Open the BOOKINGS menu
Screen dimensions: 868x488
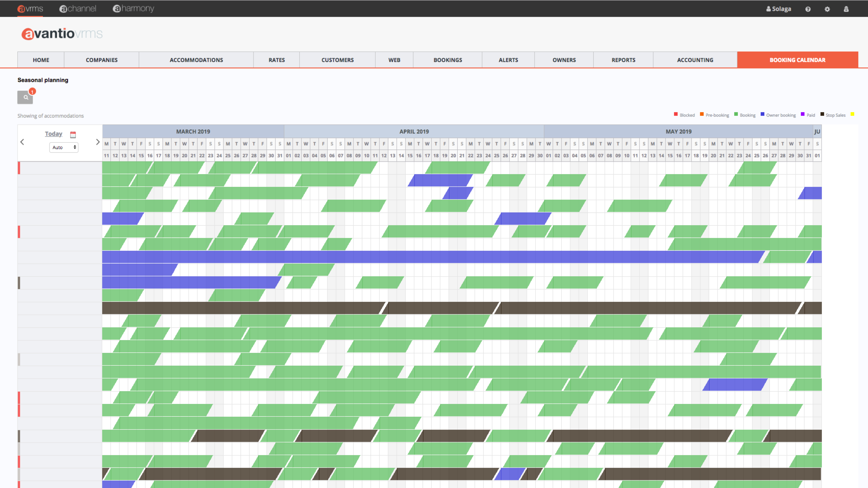[x=448, y=60]
